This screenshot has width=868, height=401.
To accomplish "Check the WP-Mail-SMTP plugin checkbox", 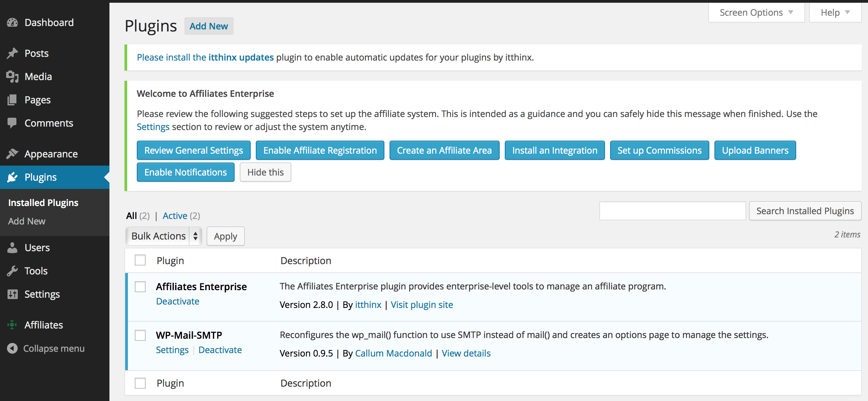I will [x=140, y=335].
